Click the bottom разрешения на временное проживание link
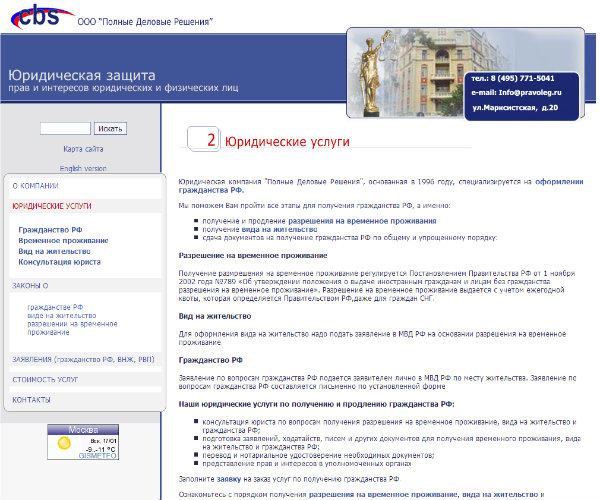The image size is (600, 500). click(x=383, y=495)
